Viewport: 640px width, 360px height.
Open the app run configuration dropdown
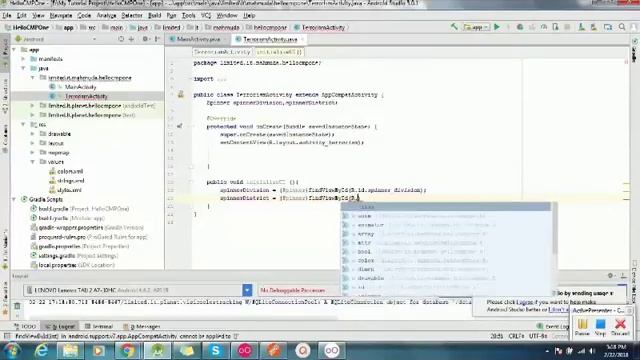(x=476, y=27)
